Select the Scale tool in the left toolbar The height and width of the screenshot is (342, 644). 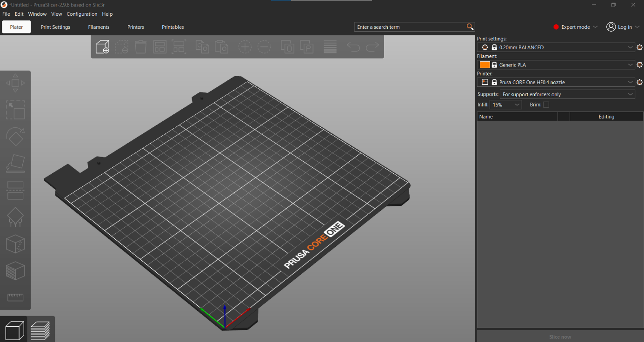coord(15,110)
